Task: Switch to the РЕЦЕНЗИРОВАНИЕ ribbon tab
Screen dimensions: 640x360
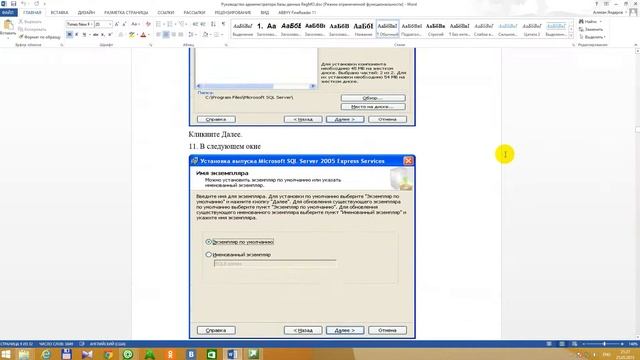Action: 233,13
